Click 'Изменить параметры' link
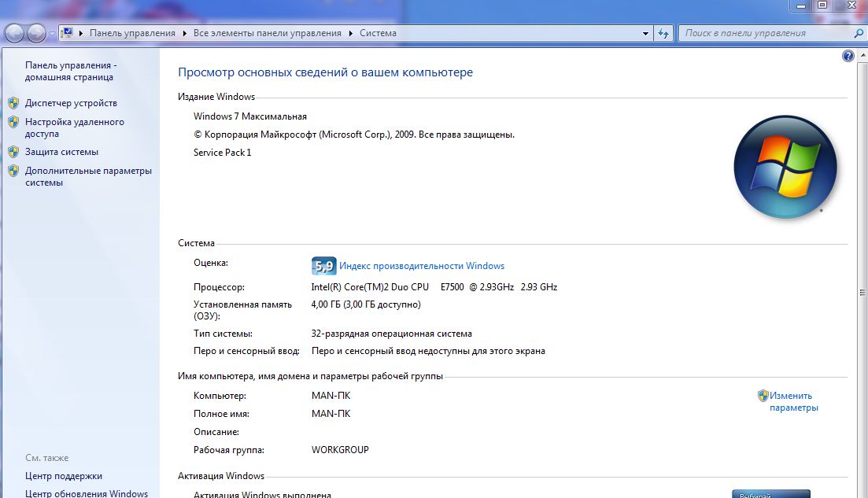 point(794,402)
